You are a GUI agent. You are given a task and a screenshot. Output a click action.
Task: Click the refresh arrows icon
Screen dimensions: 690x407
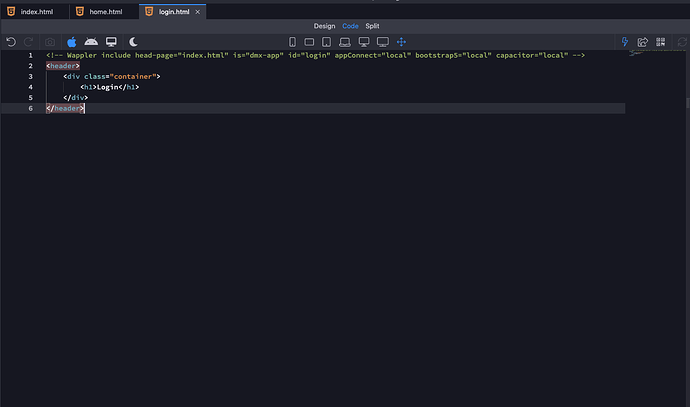tap(682, 42)
